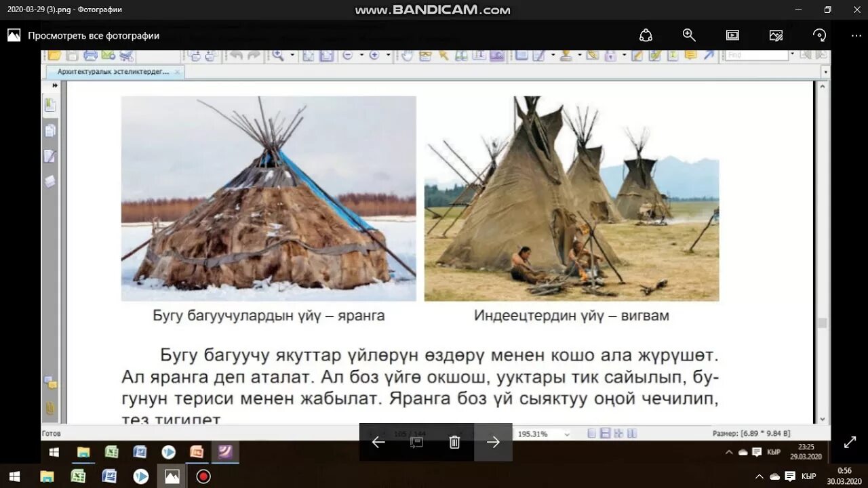Viewport: 868px width, 488px height.
Task: Click the wigwam photo in the document
Action: (x=572, y=198)
